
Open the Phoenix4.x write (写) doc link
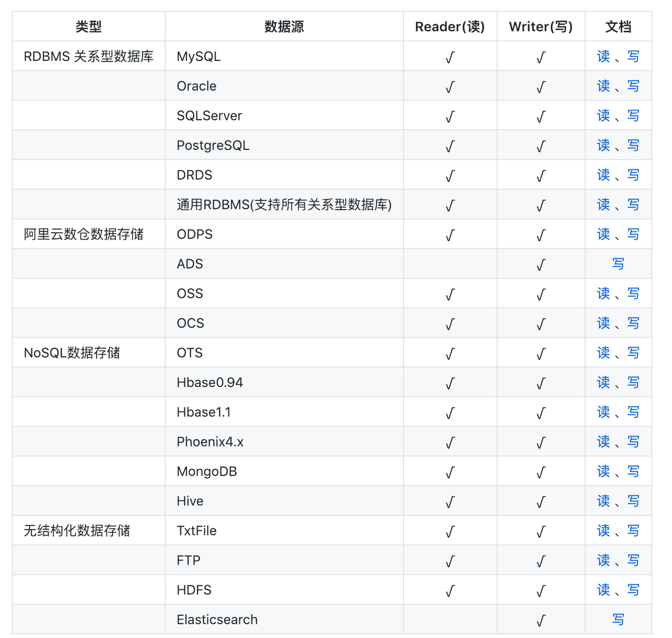(633, 442)
